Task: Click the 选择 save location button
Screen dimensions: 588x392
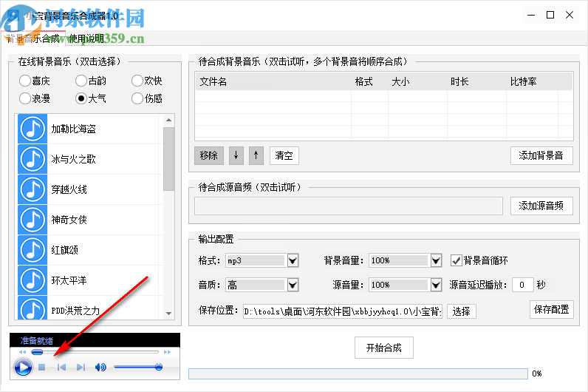Action: coord(461,311)
